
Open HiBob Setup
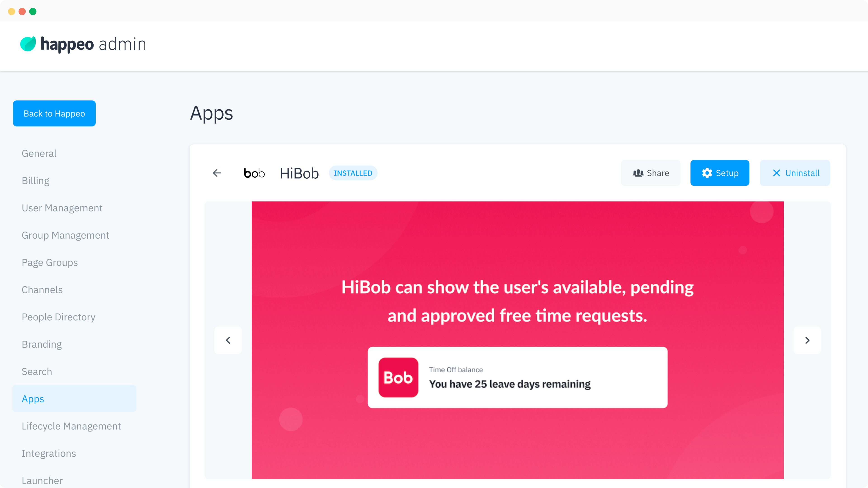pos(720,173)
